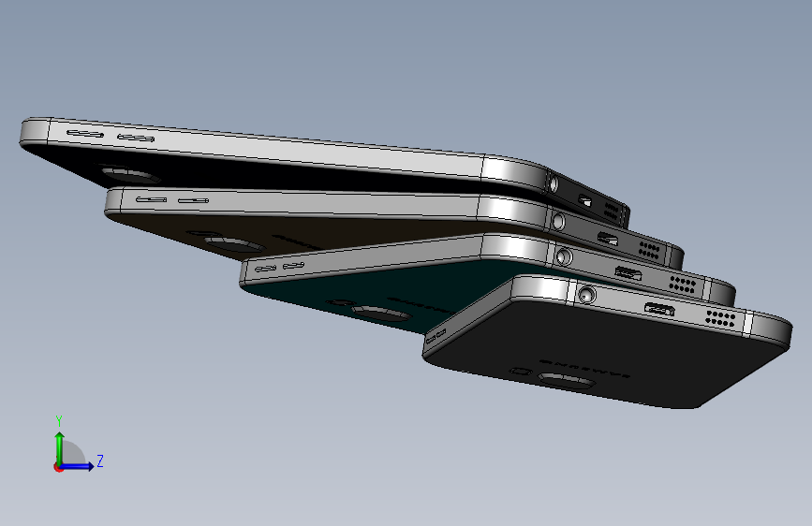Select the headphone jack on the frontmost phone
The width and height of the screenshot is (812, 526).
tap(586, 295)
